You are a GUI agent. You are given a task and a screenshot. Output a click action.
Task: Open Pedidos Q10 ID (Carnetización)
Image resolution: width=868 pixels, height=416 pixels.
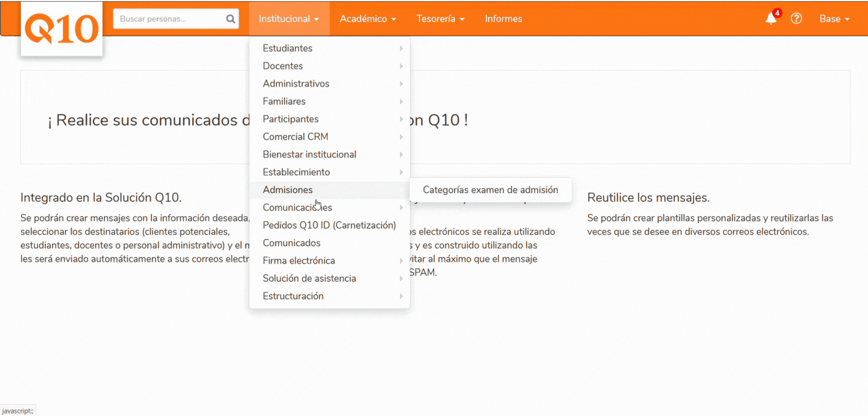pyautogui.click(x=330, y=225)
